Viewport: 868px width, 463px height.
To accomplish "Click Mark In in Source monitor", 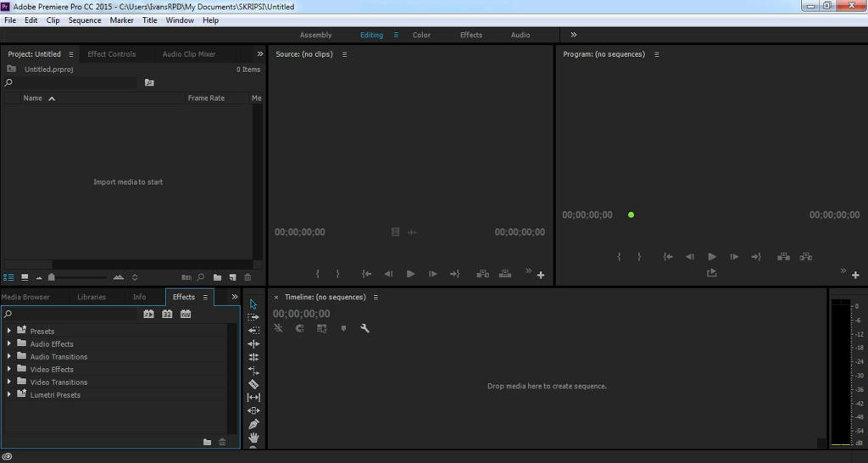I will tap(317, 274).
